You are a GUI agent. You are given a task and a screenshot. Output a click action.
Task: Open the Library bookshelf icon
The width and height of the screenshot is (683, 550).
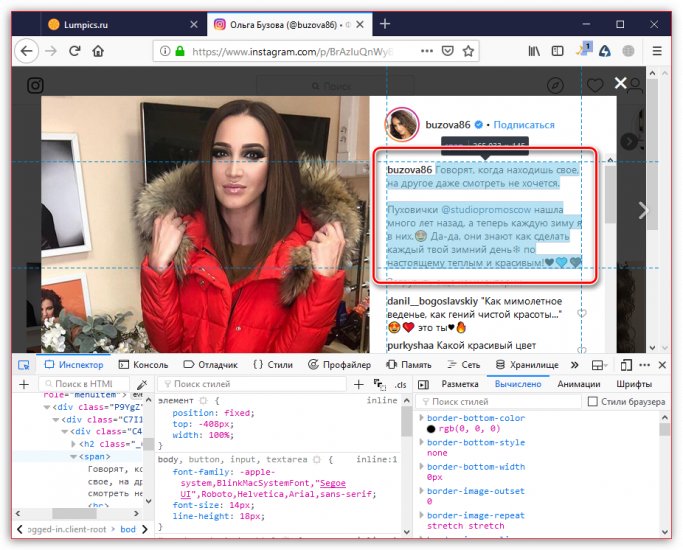(x=536, y=50)
